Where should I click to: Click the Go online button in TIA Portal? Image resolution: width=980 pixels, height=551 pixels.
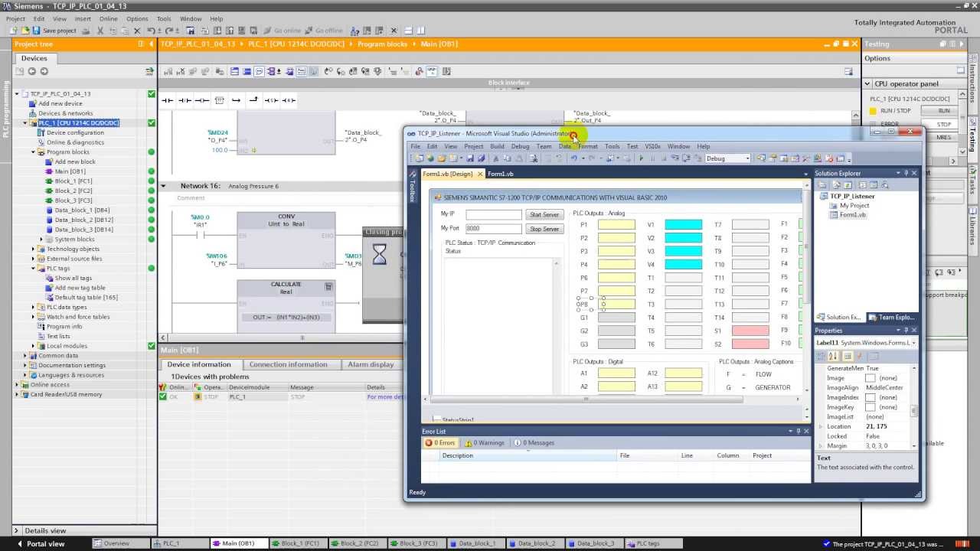click(283, 31)
